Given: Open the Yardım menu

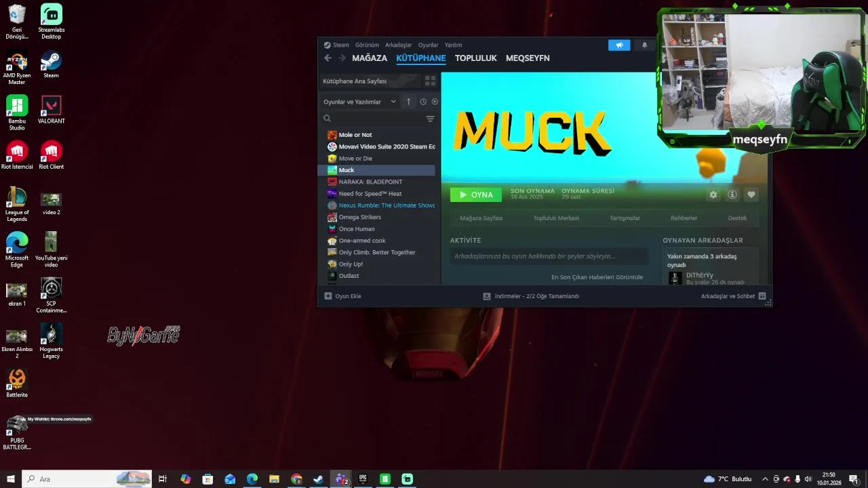Looking at the screenshot, I should coord(453,45).
